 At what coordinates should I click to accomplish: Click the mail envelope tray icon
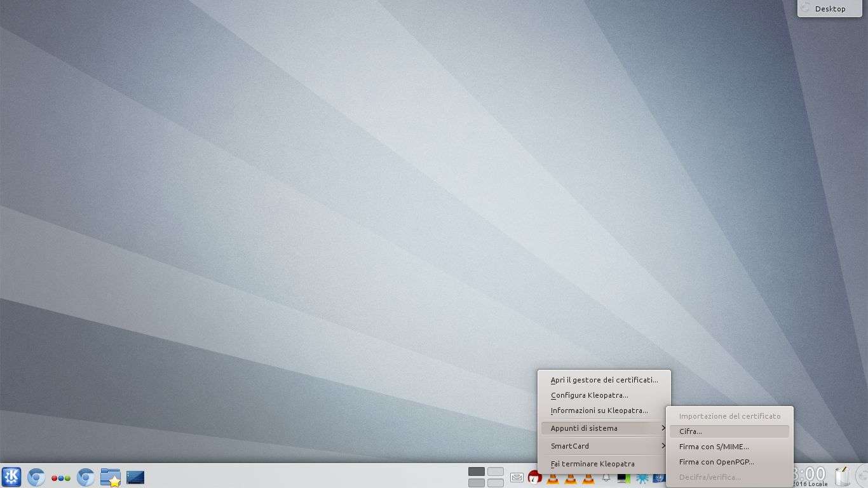pos(517,477)
